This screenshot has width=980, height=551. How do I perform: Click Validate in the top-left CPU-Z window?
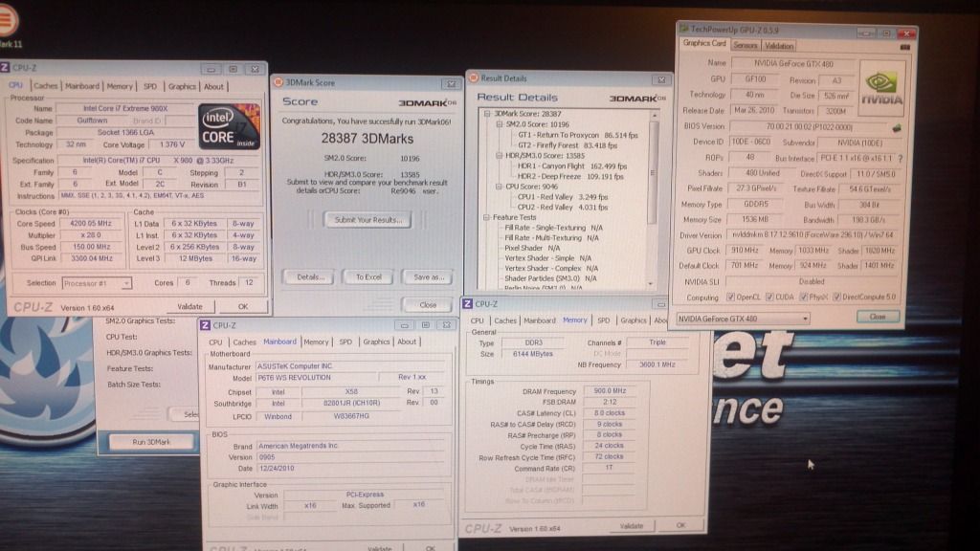click(189, 307)
